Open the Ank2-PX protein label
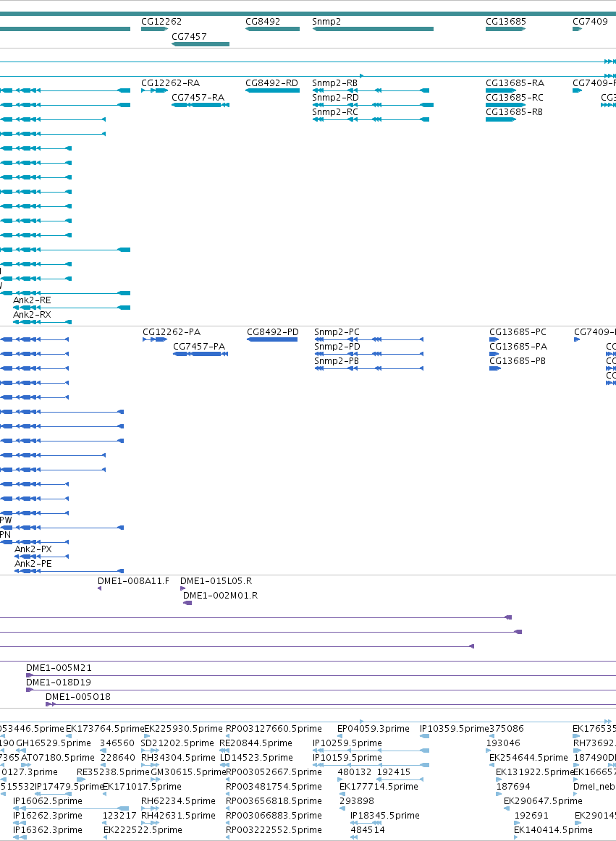Screen dimensions: 616x841 pos(33,550)
